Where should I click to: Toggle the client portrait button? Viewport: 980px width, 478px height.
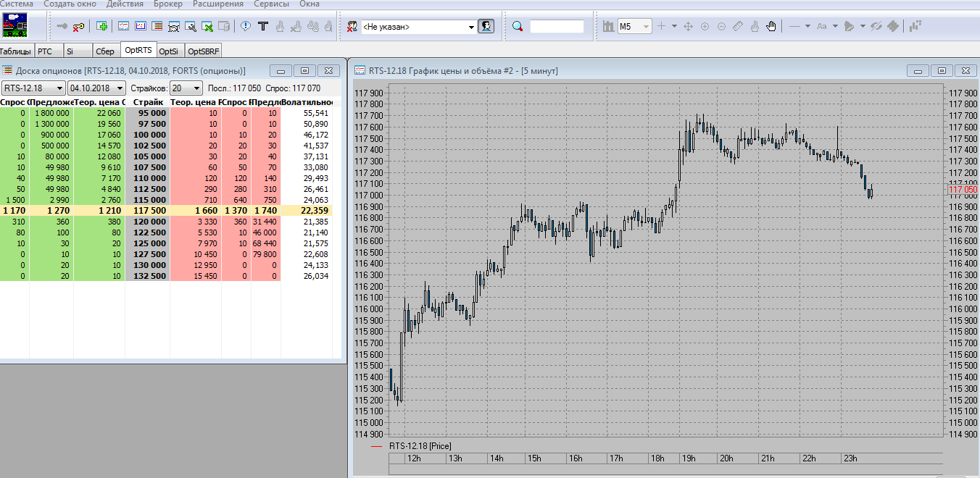[486, 27]
